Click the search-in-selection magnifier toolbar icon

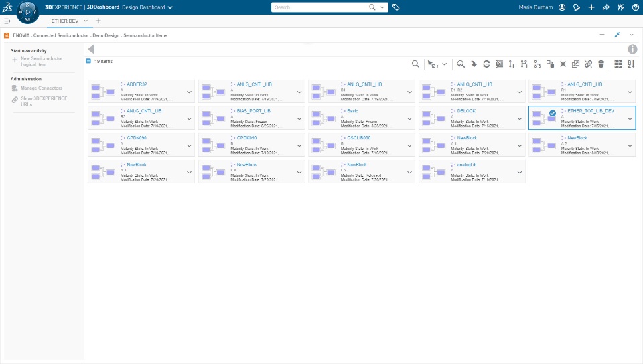(x=461, y=64)
